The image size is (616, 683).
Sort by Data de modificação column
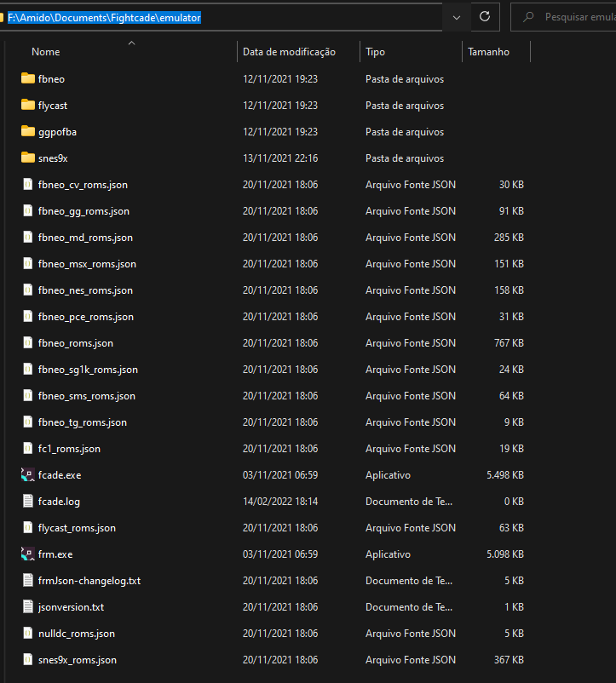click(x=289, y=52)
